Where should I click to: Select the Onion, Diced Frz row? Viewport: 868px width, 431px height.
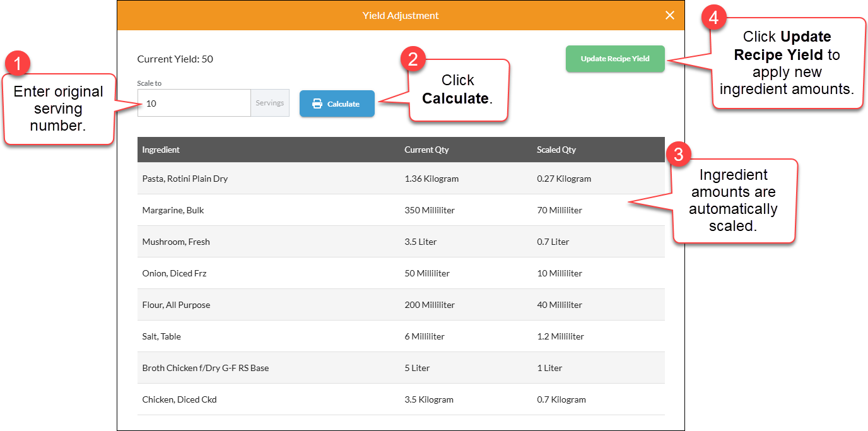pos(401,273)
